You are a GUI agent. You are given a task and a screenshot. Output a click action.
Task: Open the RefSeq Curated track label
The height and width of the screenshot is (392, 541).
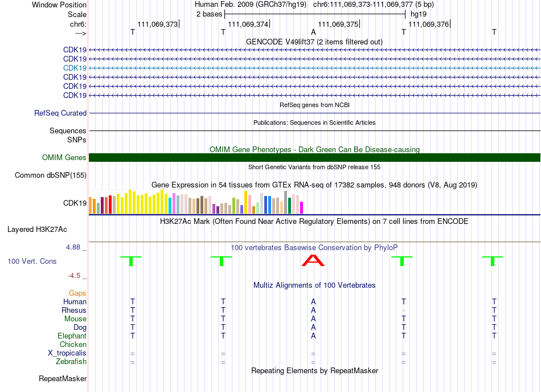coord(60,113)
